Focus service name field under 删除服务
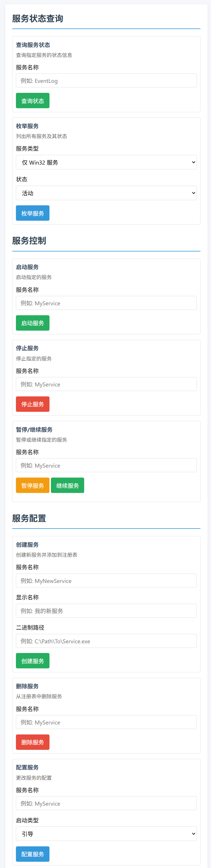Viewport: 211px width, 868px height. (106, 722)
